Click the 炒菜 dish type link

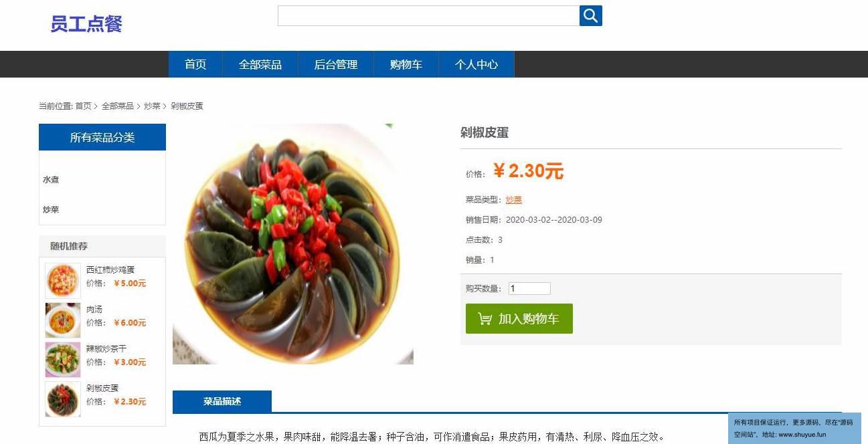click(514, 199)
